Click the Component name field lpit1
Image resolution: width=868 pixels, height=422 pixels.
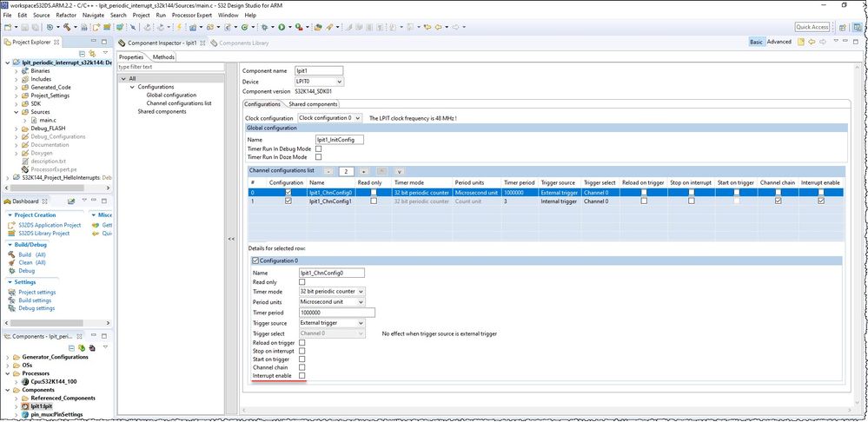point(320,71)
